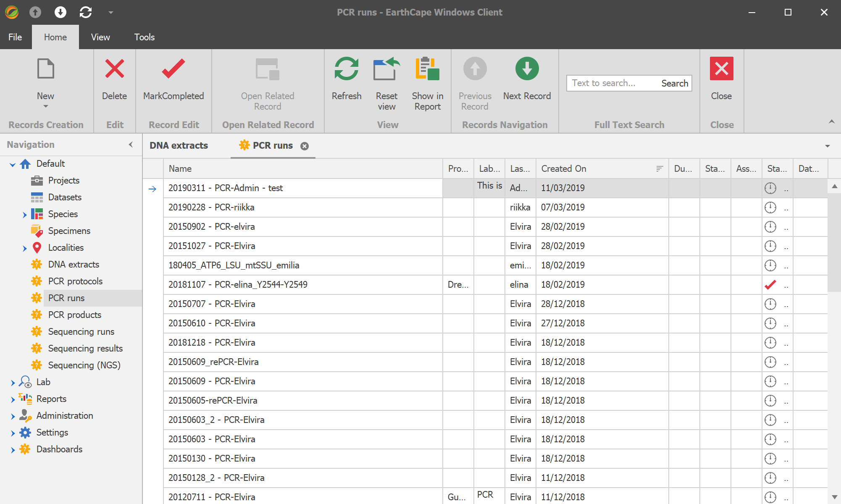Click the download arrow in title bar
Viewport: 841px width, 504px height.
(x=60, y=12)
